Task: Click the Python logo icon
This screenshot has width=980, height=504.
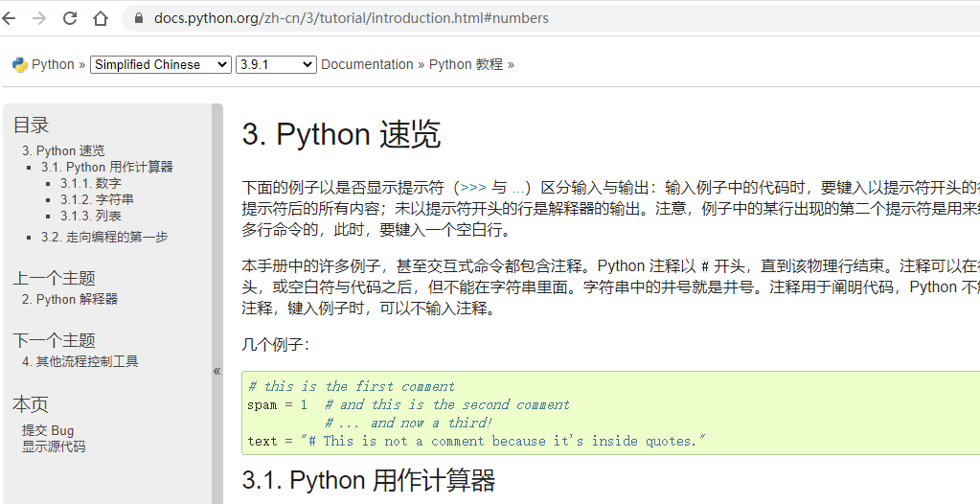Action: click(20, 64)
